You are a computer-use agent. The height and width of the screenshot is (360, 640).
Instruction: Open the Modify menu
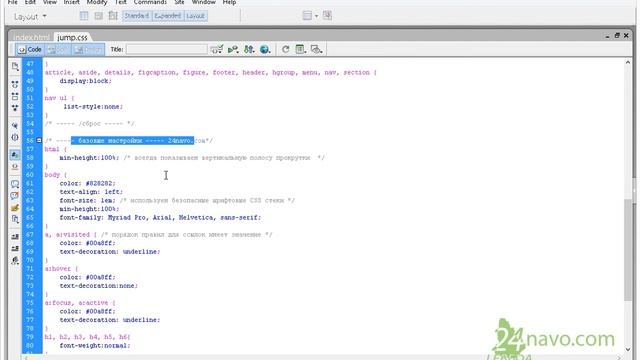tap(97, 2)
